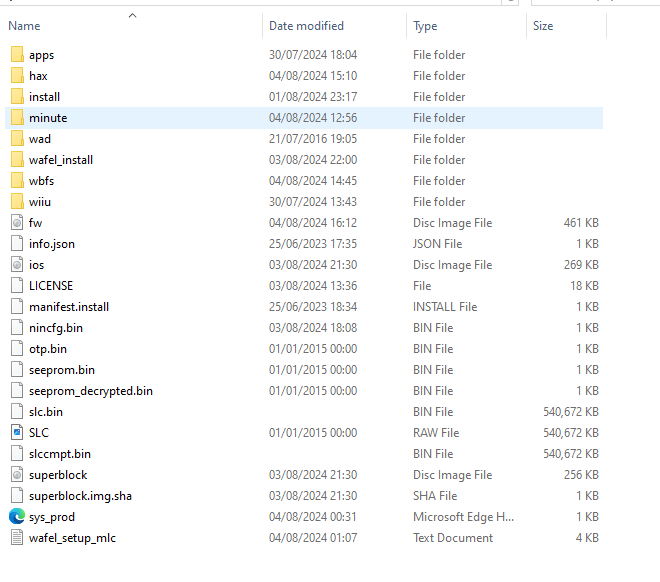Screen dimensions: 660x582
Task: Select the file name slccmpt.bin
Action: (x=60, y=454)
